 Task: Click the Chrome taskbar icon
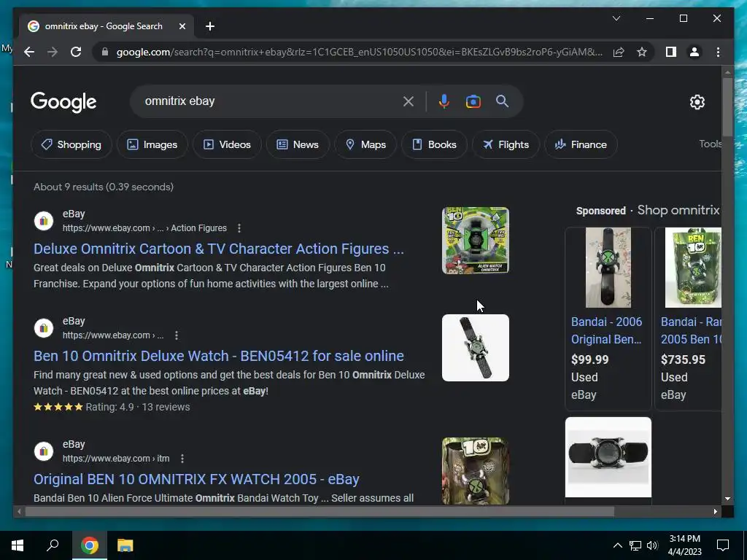(x=89, y=545)
